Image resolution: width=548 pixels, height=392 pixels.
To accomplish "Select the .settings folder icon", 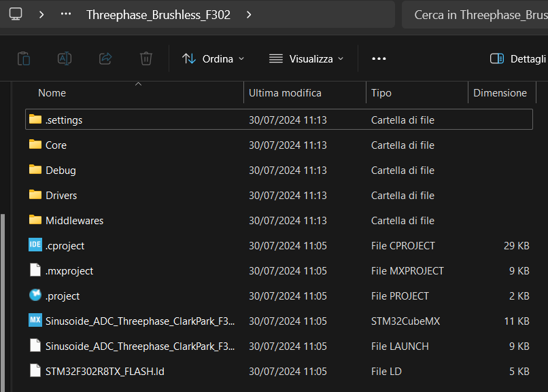I will tap(35, 120).
